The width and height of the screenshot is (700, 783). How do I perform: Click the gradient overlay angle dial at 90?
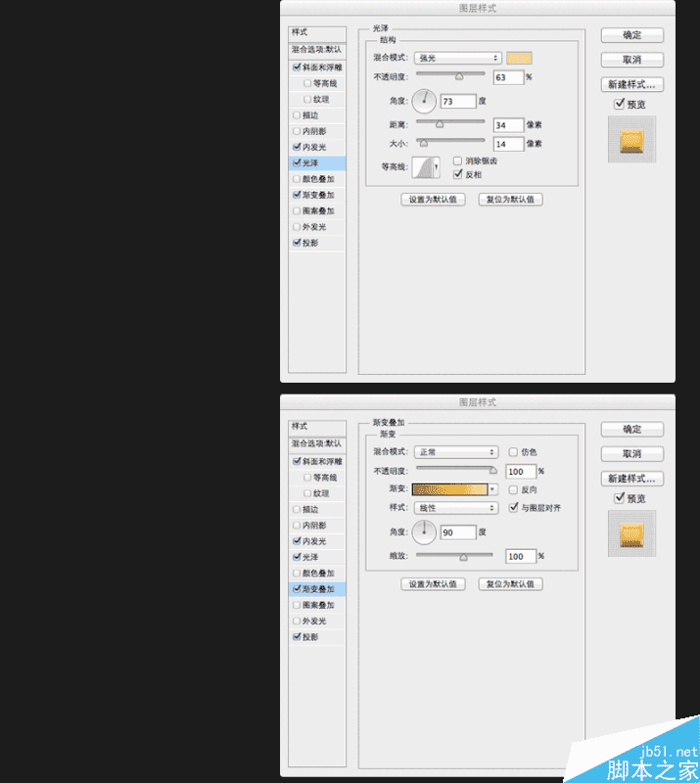(x=424, y=532)
